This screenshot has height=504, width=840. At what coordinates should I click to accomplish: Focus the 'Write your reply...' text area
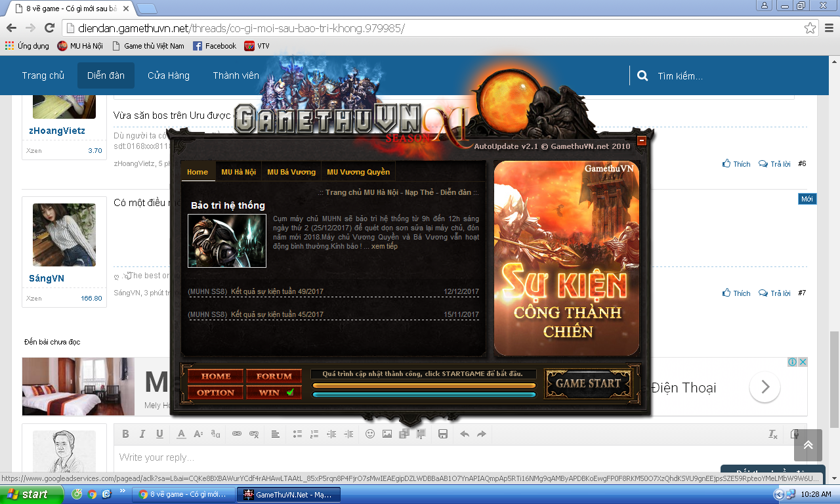click(459, 457)
